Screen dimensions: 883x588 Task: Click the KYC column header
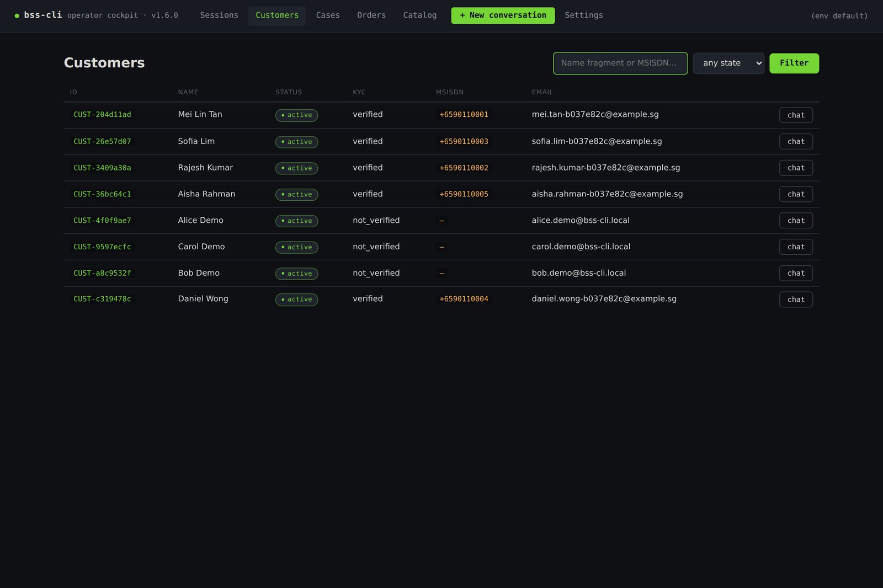point(359,92)
